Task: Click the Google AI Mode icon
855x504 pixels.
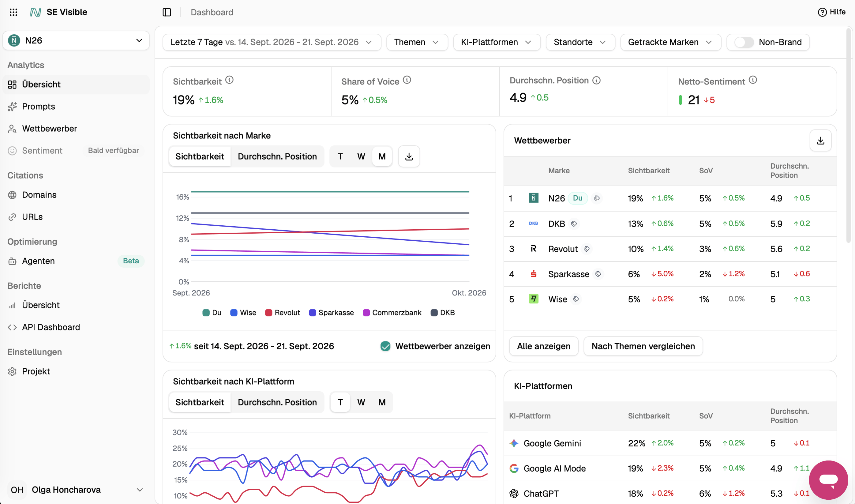Action: [x=514, y=468]
